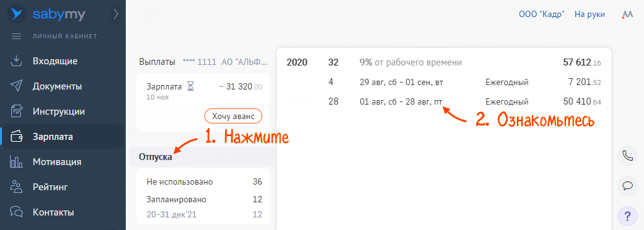Click the Инструкции notepad icon

coord(16,112)
